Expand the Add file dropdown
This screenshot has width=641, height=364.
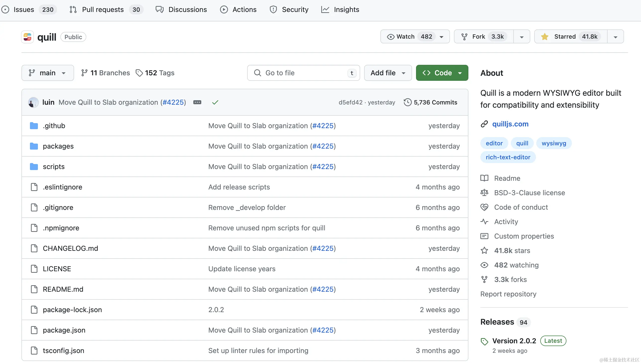pyautogui.click(x=388, y=73)
